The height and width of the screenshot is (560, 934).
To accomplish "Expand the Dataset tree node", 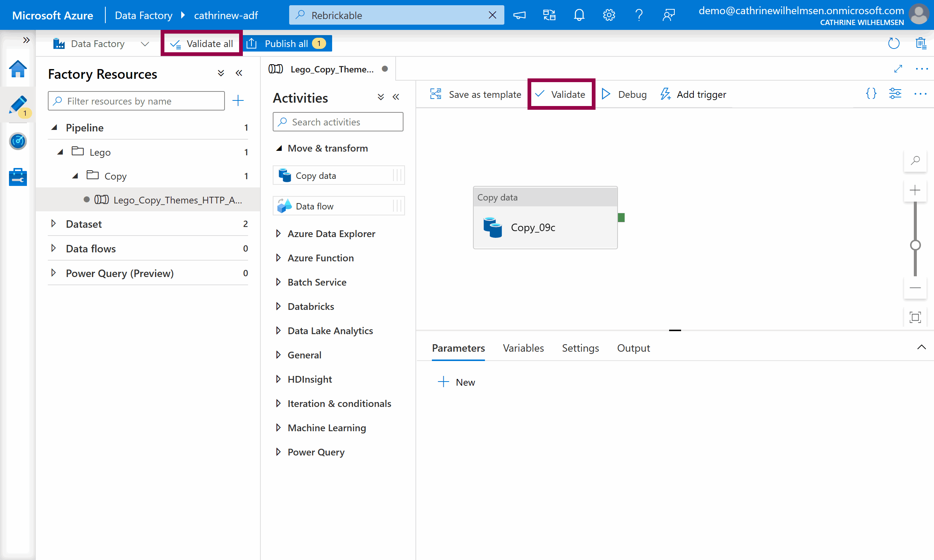I will [x=53, y=224].
